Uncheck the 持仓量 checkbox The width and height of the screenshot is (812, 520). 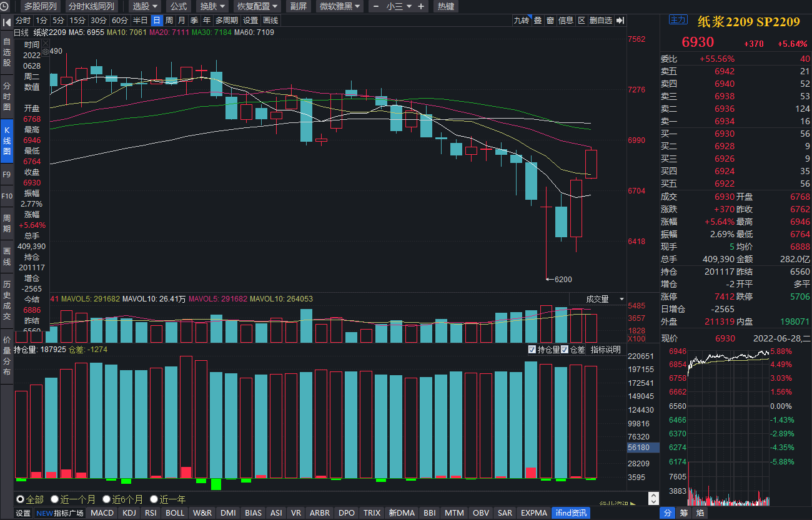532,350
